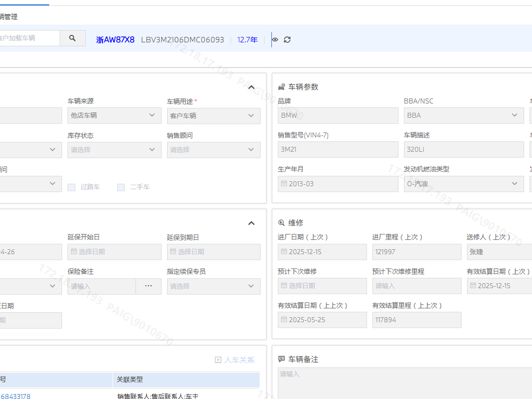Click the 车辆备注 text area
This screenshot has width=532, height=399.
(x=404, y=383)
